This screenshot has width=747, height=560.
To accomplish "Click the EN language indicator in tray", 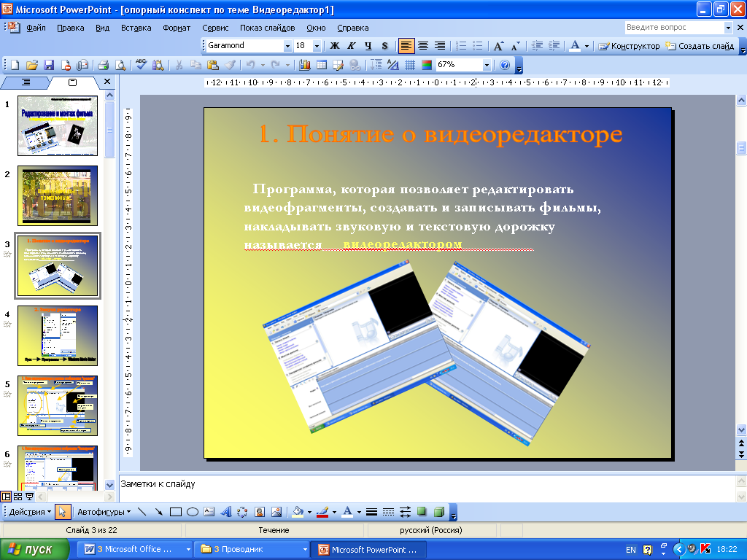I will [x=631, y=550].
